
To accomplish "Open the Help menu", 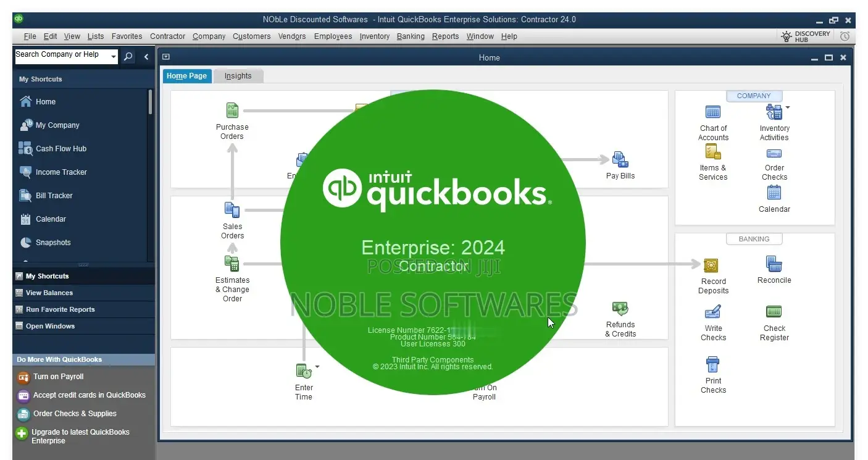I will click(x=509, y=36).
